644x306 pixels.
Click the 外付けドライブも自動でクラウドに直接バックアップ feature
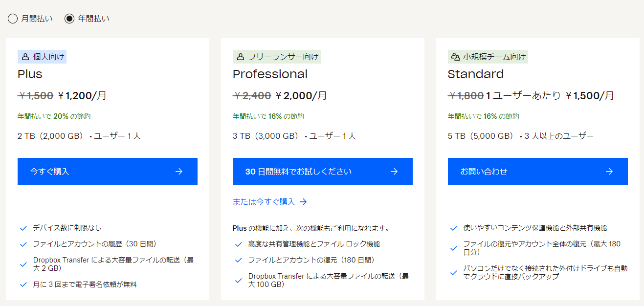[545, 272]
